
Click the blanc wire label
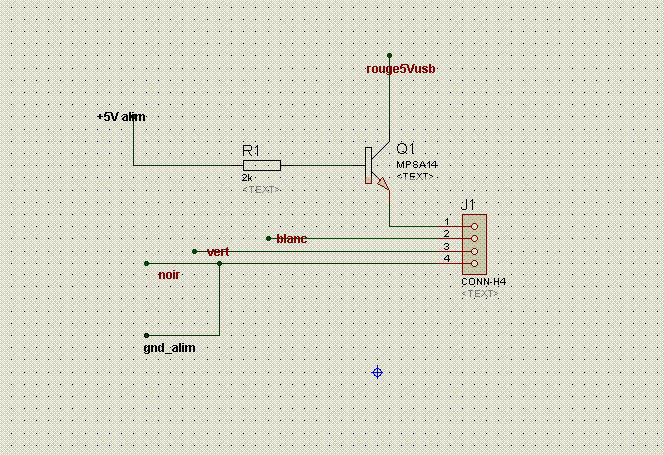(x=291, y=239)
